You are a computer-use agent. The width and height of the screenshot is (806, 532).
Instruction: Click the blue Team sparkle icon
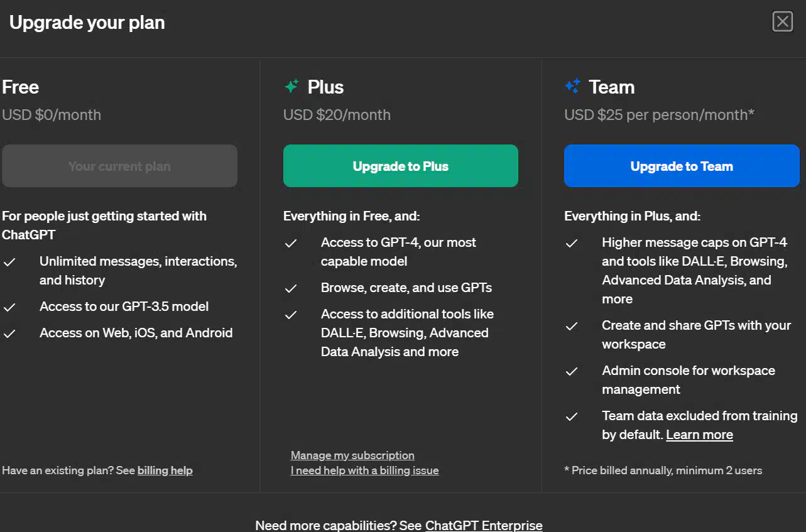(572, 87)
